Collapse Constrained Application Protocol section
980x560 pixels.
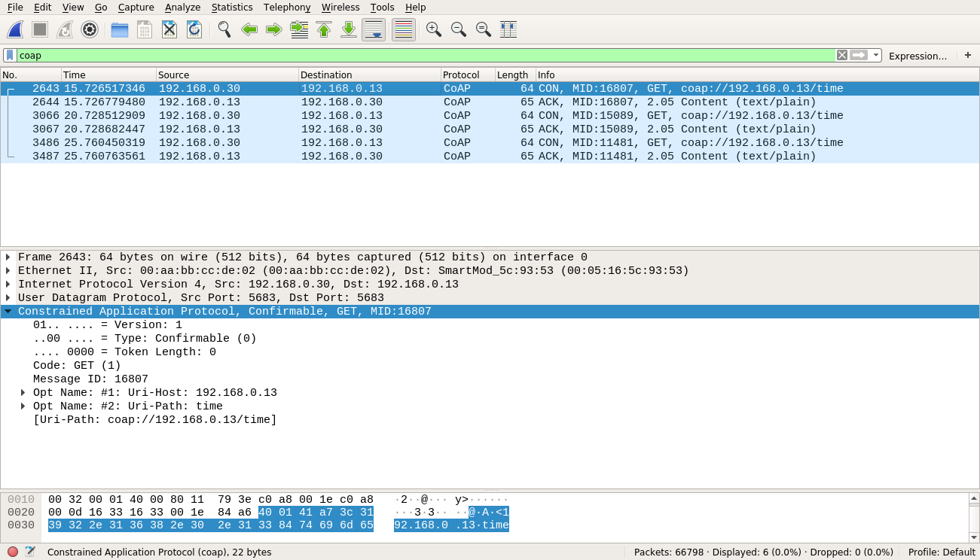(x=8, y=312)
